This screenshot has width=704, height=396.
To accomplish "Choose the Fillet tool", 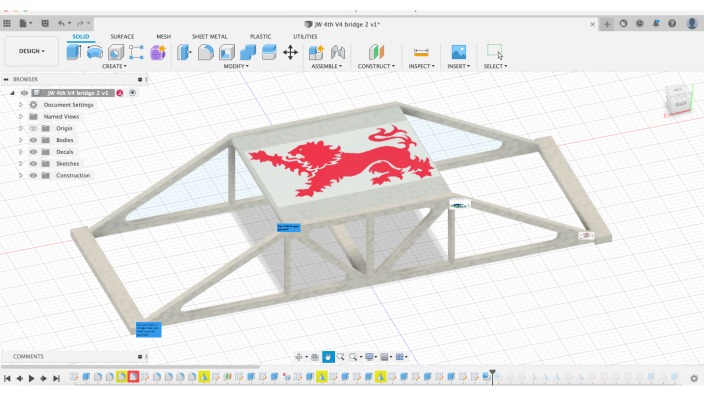I will click(206, 52).
